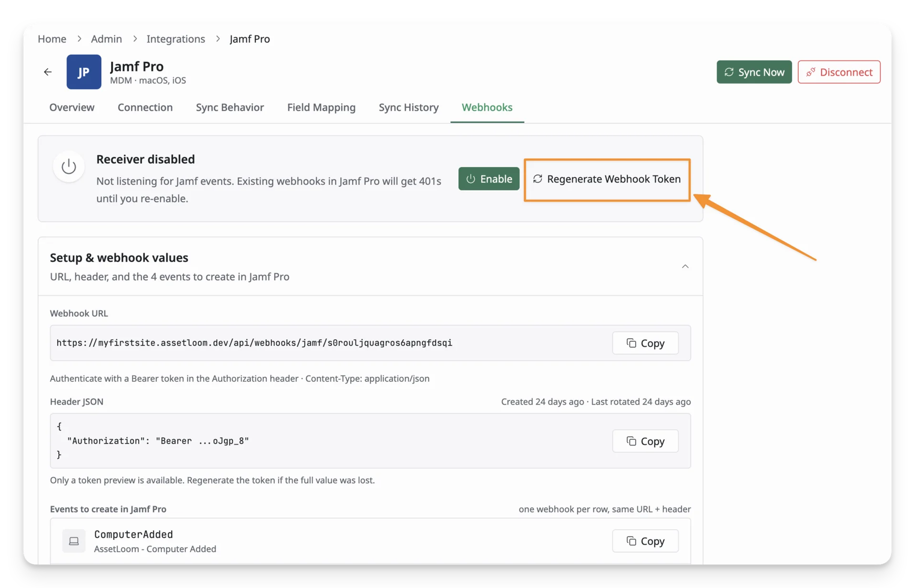The width and height of the screenshot is (915, 588).
Task: Click the 'Receiver disabled' heading
Action: [145, 159]
